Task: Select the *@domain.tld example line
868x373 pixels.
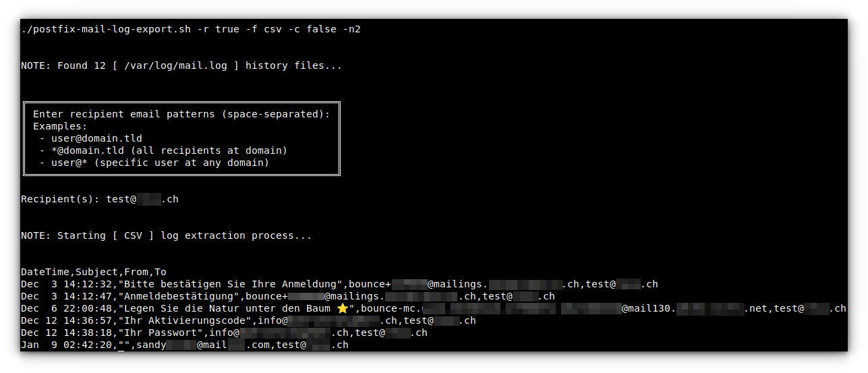Action: coord(163,150)
